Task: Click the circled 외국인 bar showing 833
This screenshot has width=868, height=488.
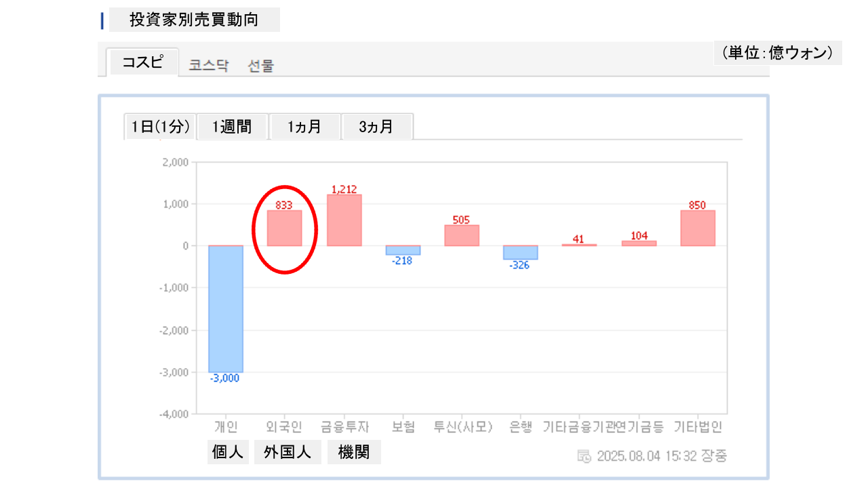Action: point(285,228)
